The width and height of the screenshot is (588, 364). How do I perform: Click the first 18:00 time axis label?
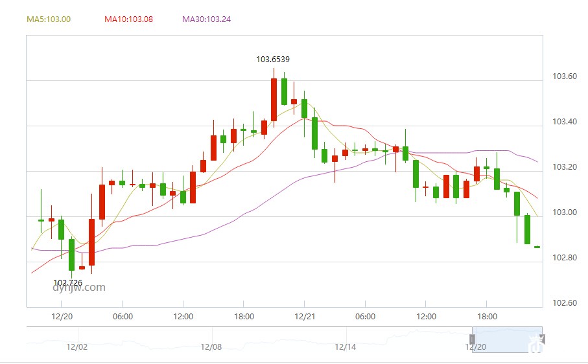243,317
